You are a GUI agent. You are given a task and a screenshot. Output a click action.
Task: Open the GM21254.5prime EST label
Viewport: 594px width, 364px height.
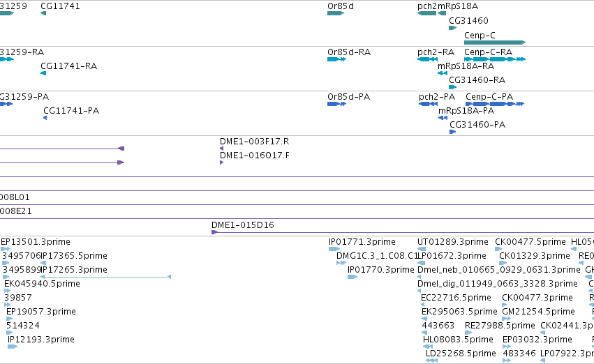coord(539,312)
